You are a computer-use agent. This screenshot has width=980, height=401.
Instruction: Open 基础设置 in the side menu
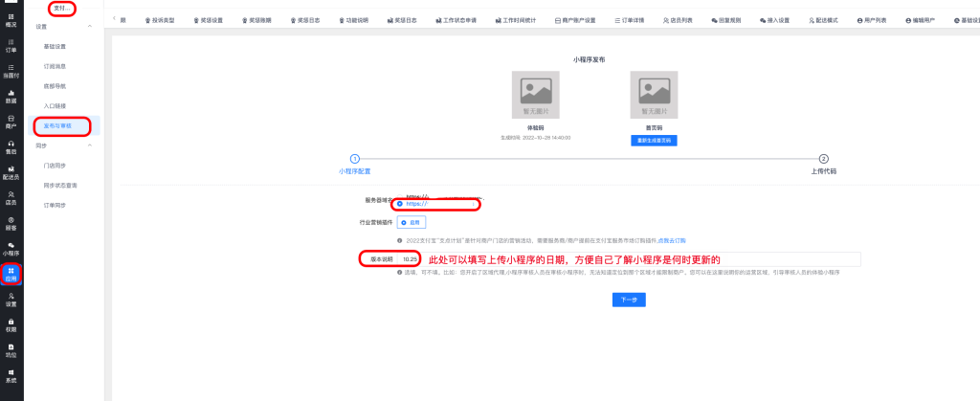pos(56,46)
